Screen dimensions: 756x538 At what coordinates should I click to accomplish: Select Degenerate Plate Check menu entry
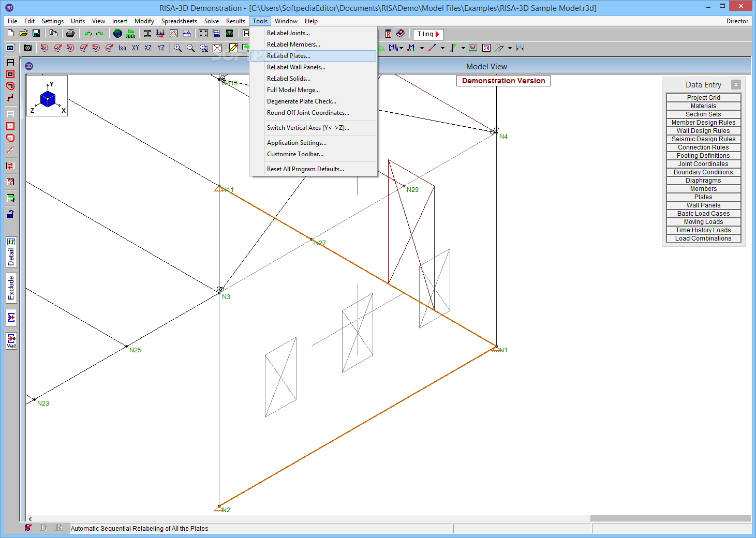click(313, 101)
